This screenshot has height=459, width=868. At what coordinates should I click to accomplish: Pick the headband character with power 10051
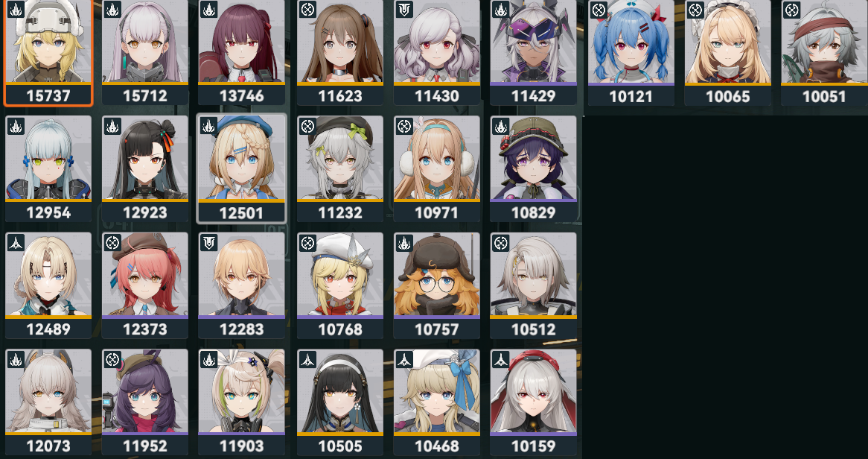(824, 53)
